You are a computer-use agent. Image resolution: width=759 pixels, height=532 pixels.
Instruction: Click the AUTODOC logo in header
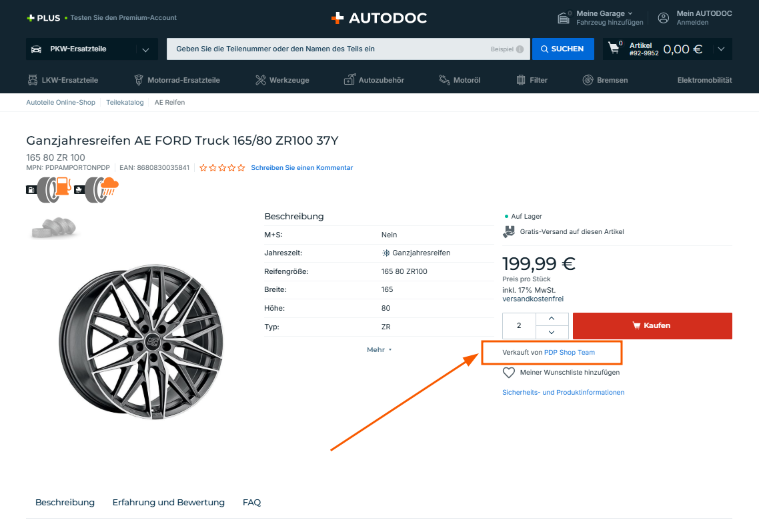(379, 18)
